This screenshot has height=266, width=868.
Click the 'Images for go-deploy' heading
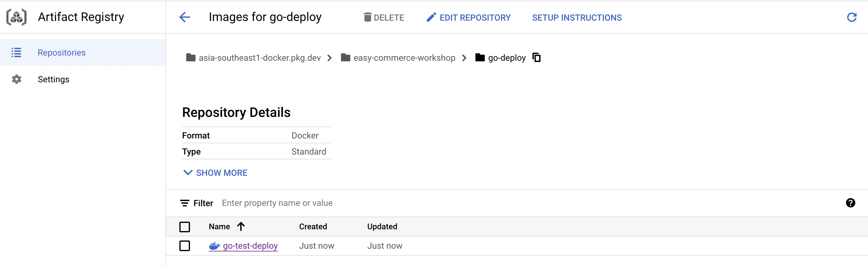pyautogui.click(x=265, y=17)
